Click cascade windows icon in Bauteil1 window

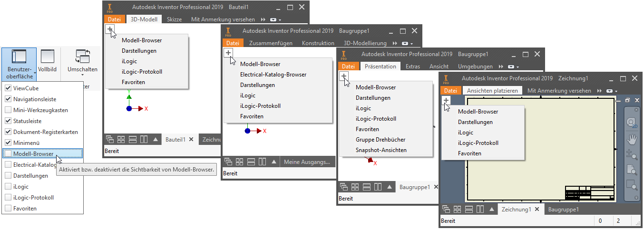[110, 140]
